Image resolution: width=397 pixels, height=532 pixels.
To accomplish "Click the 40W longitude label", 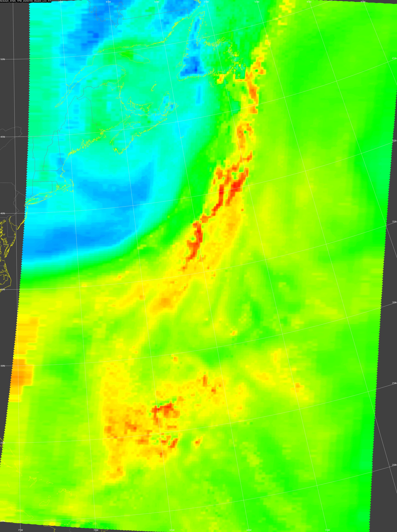I will (363, 2).
